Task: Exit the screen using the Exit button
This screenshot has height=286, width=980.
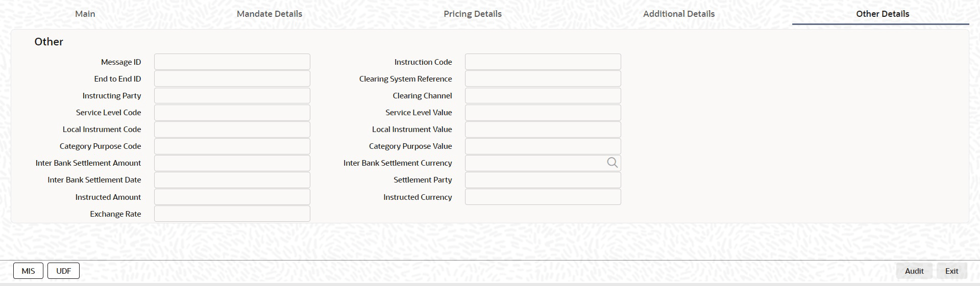Action: [x=951, y=271]
